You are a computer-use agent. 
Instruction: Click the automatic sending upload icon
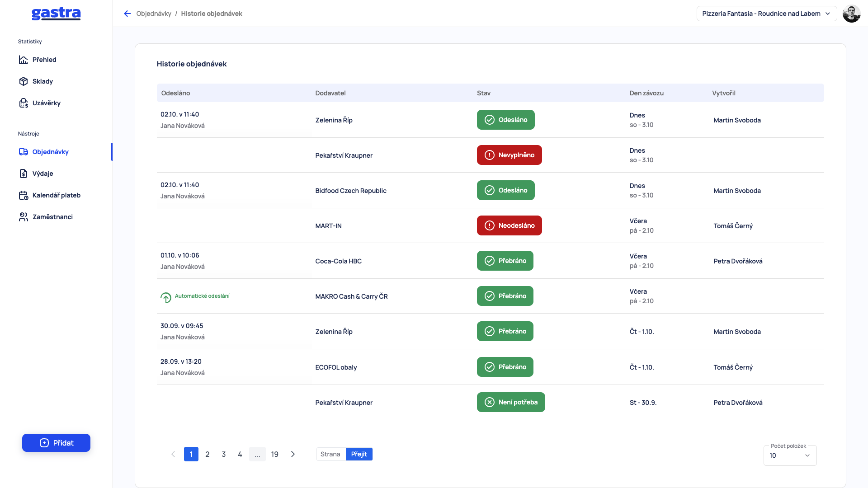(166, 297)
